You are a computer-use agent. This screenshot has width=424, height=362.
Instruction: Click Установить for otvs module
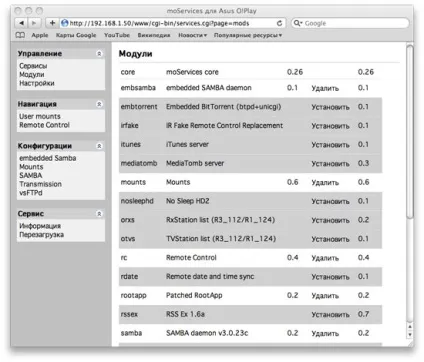point(330,239)
